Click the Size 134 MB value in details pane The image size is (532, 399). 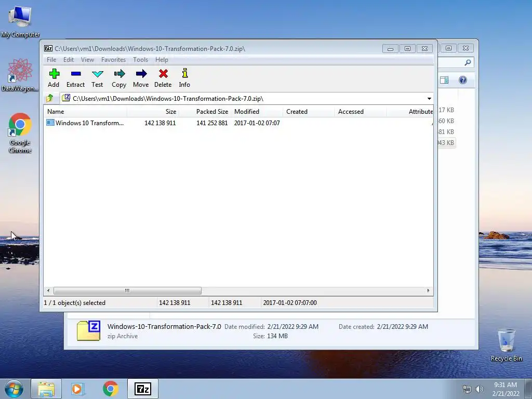[277, 336]
